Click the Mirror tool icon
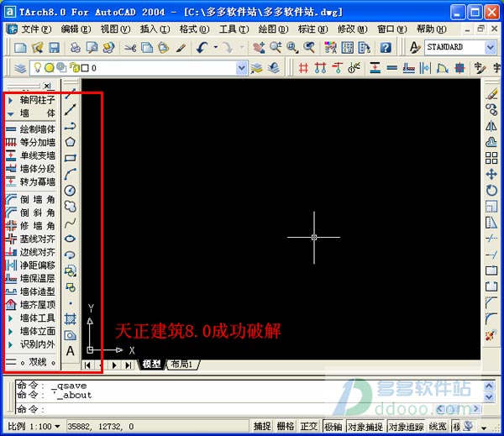 point(491,126)
